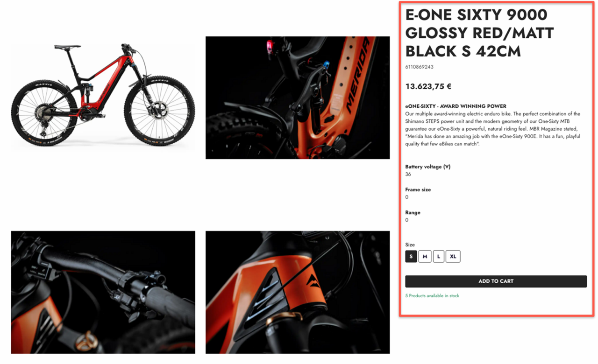Click the E-ONE SIXTY 9000 product title

(480, 33)
